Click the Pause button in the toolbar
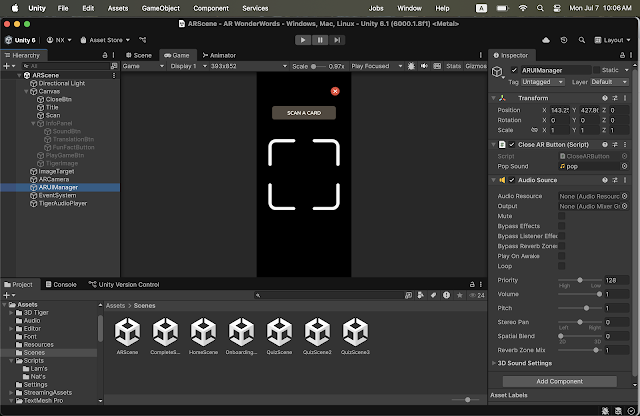This screenshot has width=640, height=416. pos(320,40)
